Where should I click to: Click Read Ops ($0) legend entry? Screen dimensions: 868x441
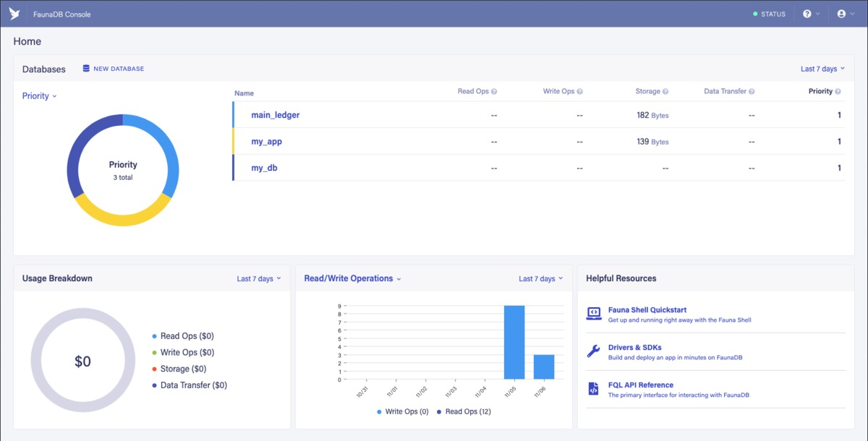pyautogui.click(x=183, y=336)
